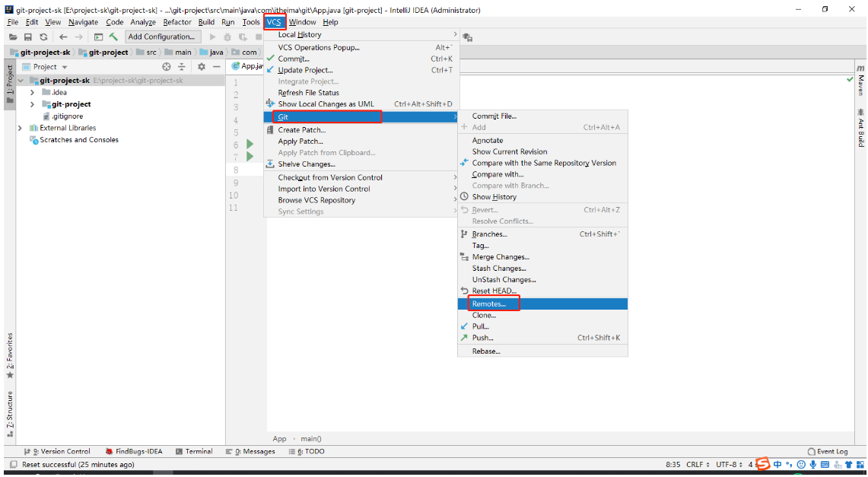Image resolution: width=868 pixels, height=477 pixels.
Task: Select Scratches and Consoles in tree
Action: tap(75, 140)
